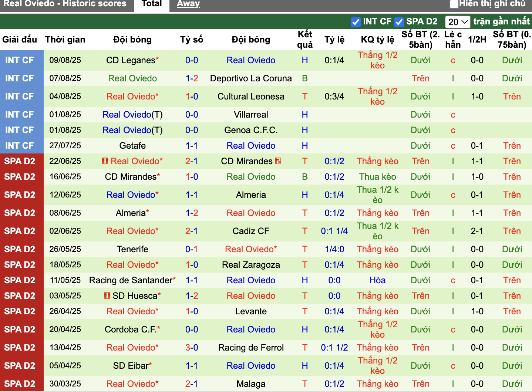Click the Tỷ lệ column header
This screenshot has height=392, width=532.
pos(334,40)
